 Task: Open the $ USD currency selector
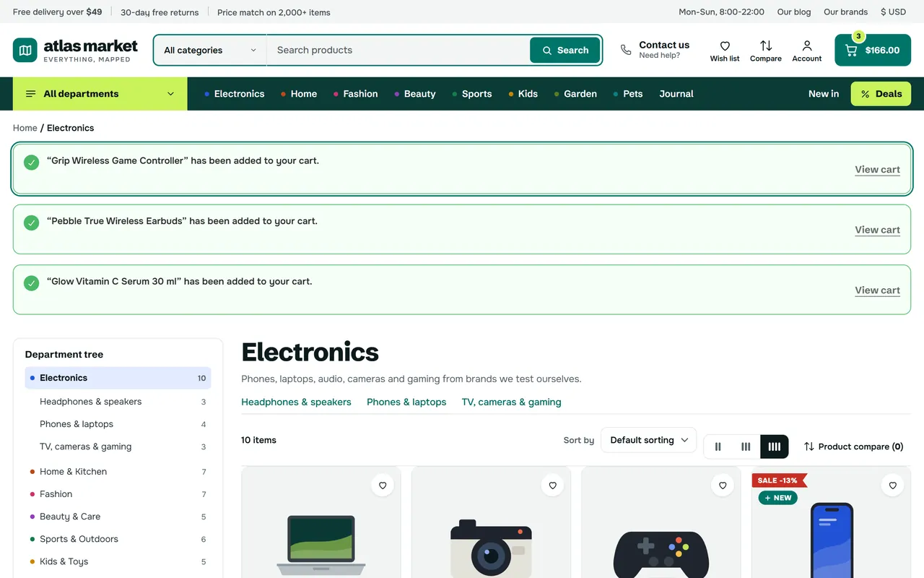tap(893, 12)
